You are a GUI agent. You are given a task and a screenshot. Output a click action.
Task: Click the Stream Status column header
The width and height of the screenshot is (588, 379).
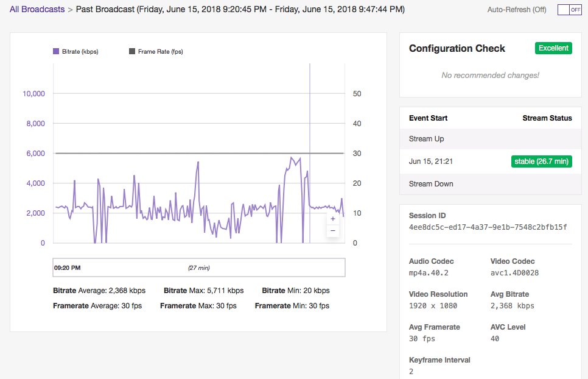click(x=547, y=118)
